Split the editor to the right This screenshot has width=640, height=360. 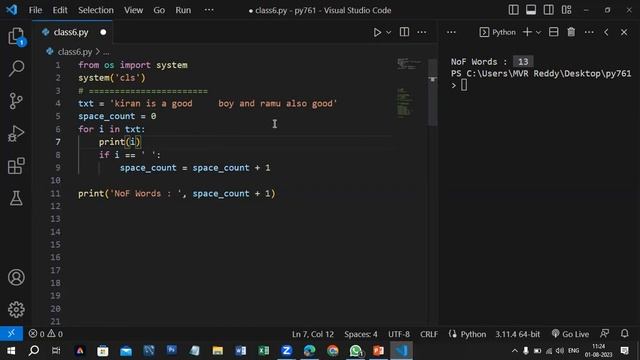[404, 32]
